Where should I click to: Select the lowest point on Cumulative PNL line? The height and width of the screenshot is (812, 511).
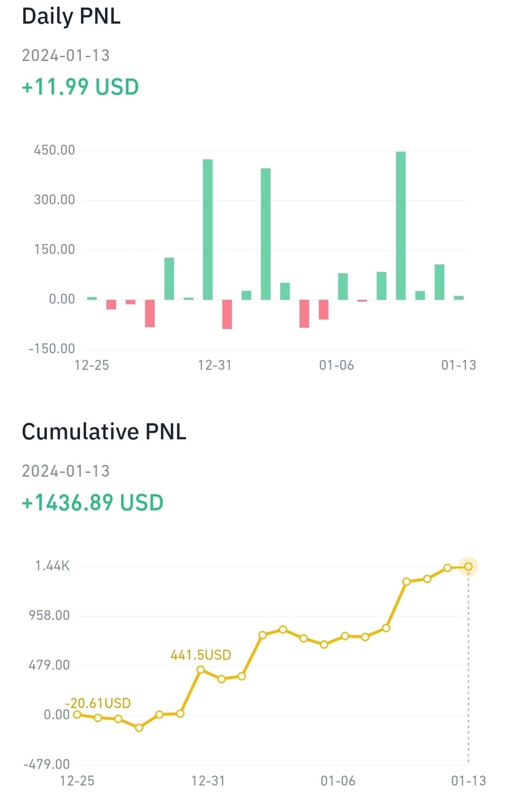[139, 728]
